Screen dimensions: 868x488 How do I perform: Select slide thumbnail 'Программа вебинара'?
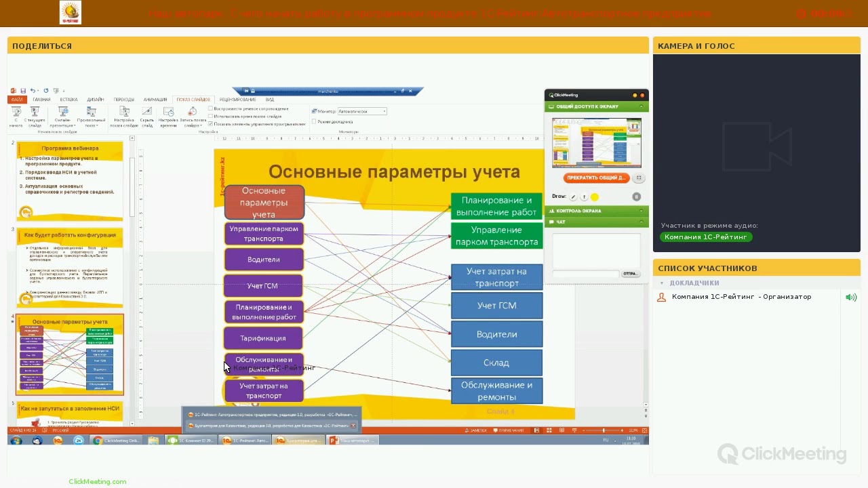(x=70, y=181)
